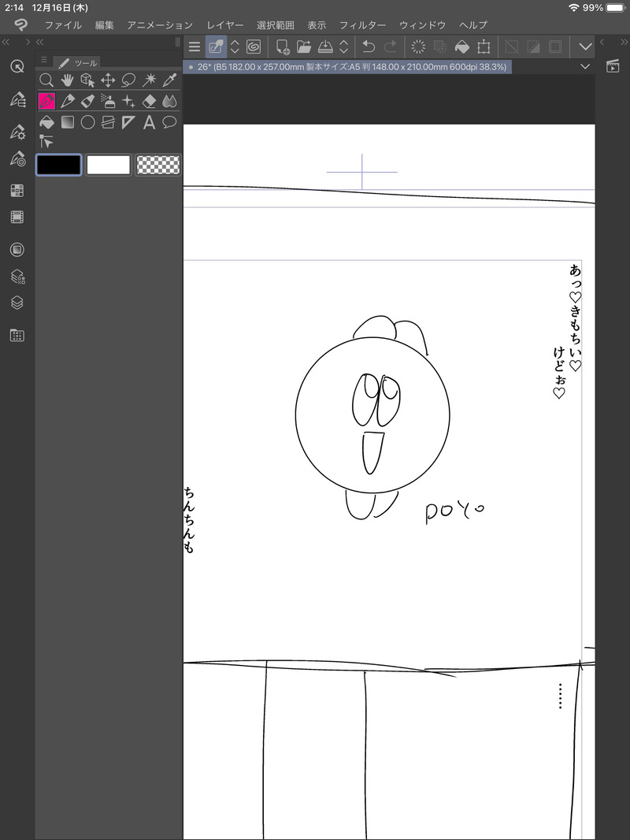630x840 pixels.
Task: Open the Sub Tool palette icon
Action: (x=17, y=99)
